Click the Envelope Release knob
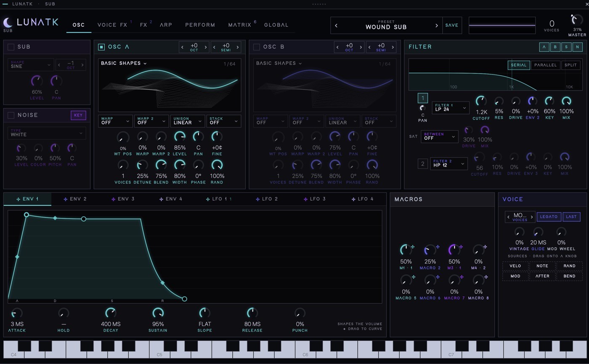The height and width of the screenshot is (364, 589). click(252, 313)
